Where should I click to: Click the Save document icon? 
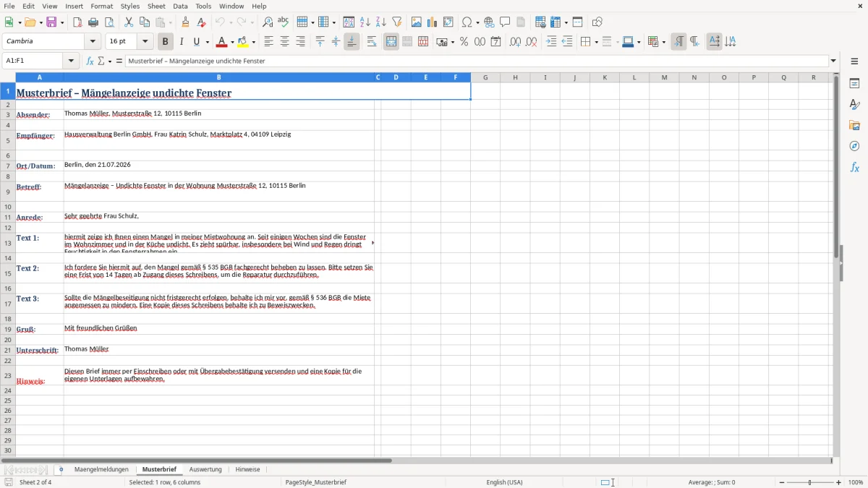point(51,22)
